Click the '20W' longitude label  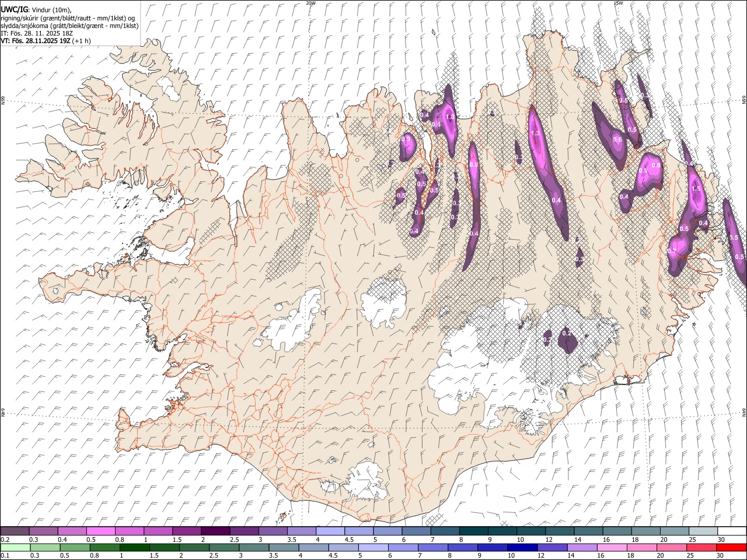310,3
